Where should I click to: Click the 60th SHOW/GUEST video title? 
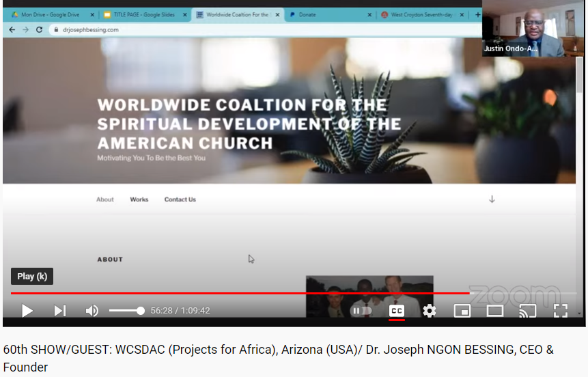click(x=278, y=359)
